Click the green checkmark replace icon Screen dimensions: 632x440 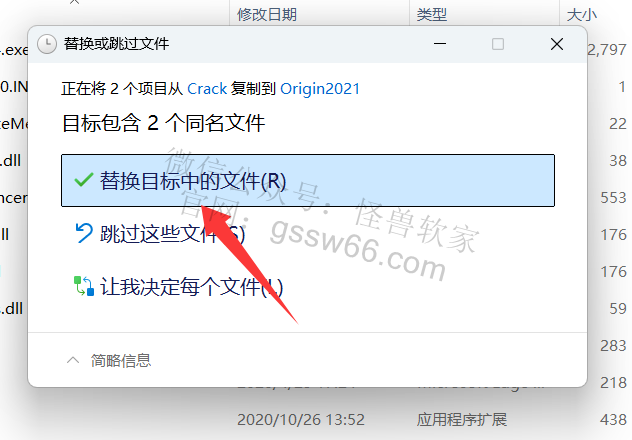(84, 180)
